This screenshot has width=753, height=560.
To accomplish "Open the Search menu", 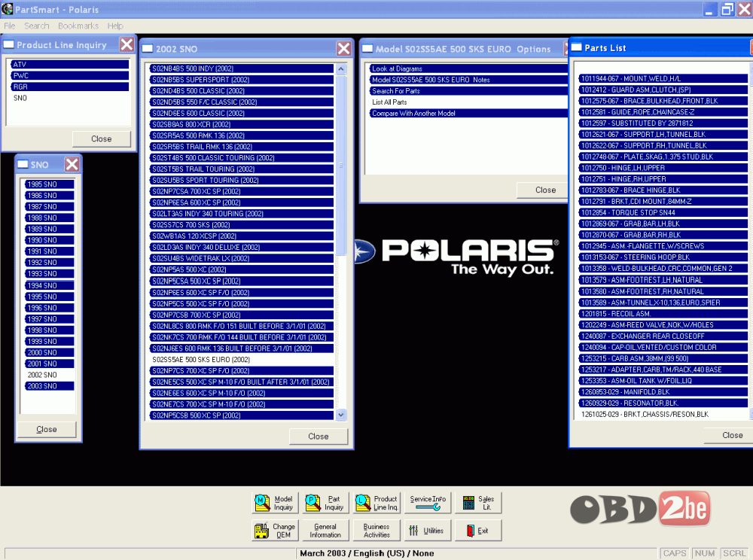I will [x=36, y=26].
